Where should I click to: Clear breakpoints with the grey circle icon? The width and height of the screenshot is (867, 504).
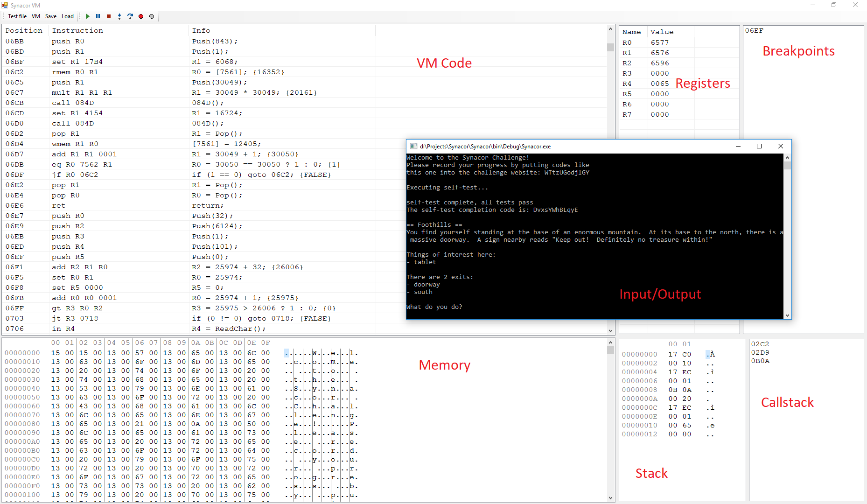[x=152, y=16]
